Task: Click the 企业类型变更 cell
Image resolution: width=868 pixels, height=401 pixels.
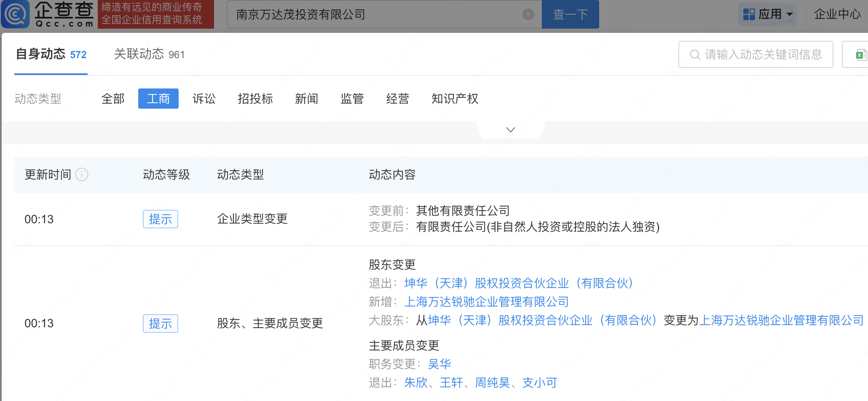Action: click(x=252, y=219)
